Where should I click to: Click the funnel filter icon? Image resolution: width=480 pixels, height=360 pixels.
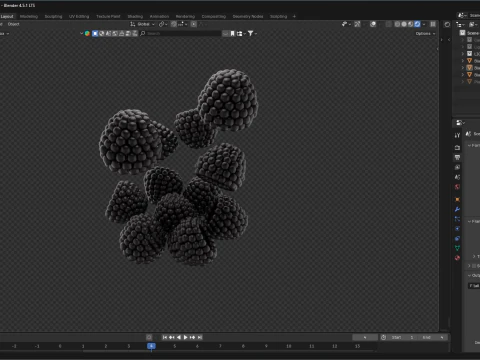coord(251,33)
